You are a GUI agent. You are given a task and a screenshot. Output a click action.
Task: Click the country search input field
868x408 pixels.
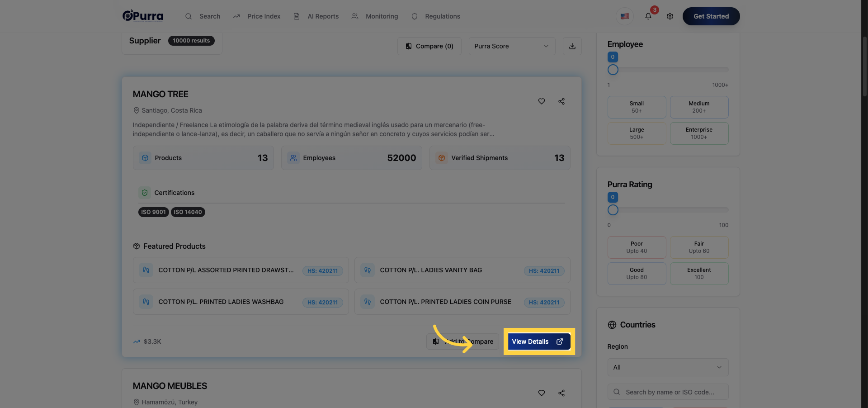point(668,392)
